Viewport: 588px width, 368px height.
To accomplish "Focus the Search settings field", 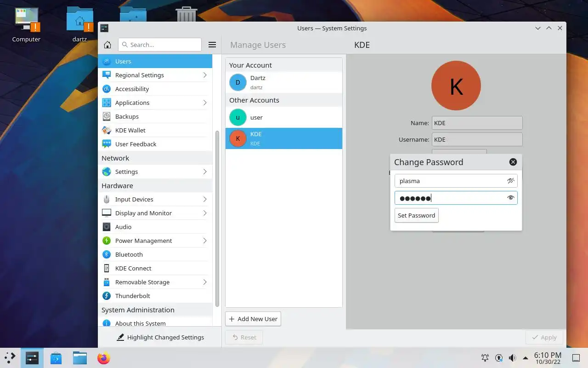I will pyautogui.click(x=160, y=45).
